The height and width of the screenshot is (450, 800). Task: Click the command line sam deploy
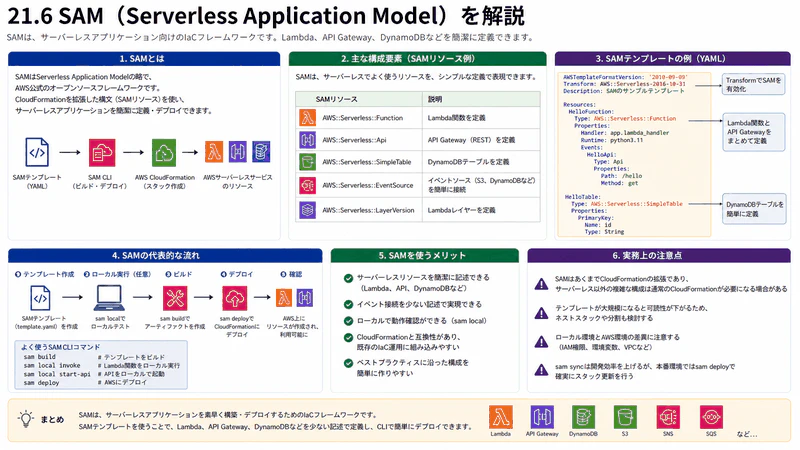pyautogui.click(x=41, y=383)
